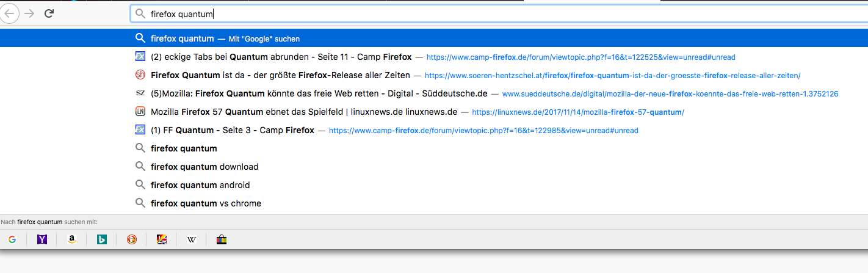Click the browser forward arrow button
The image size is (868, 273).
[29, 13]
